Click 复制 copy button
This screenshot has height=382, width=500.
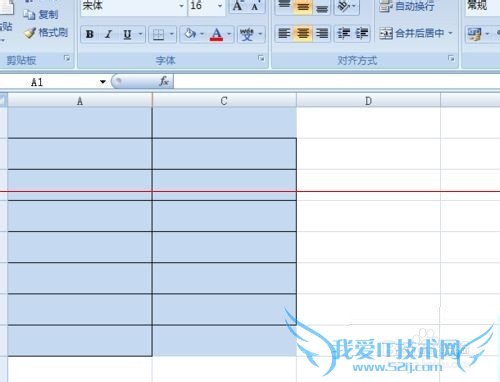[41, 14]
